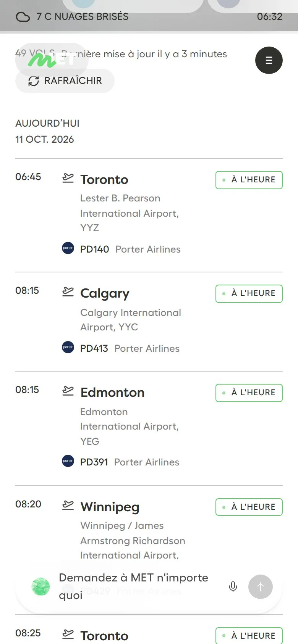Click departure plane icon next to Edmonton
The image size is (298, 644).
(68, 391)
